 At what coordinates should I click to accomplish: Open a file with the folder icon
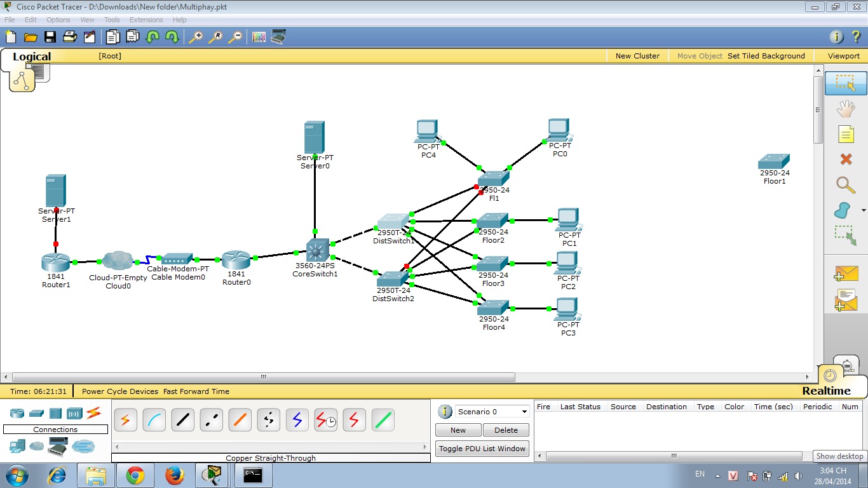coord(31,37)
